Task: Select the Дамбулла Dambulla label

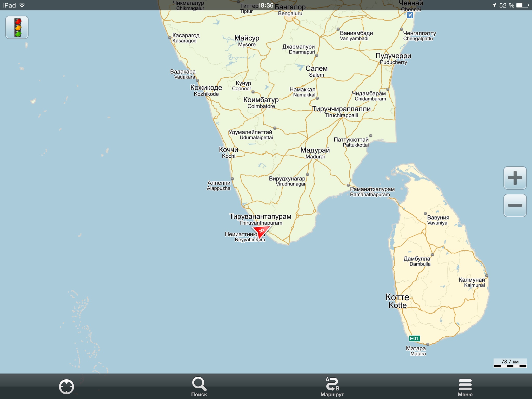Action: pos(417,261)
